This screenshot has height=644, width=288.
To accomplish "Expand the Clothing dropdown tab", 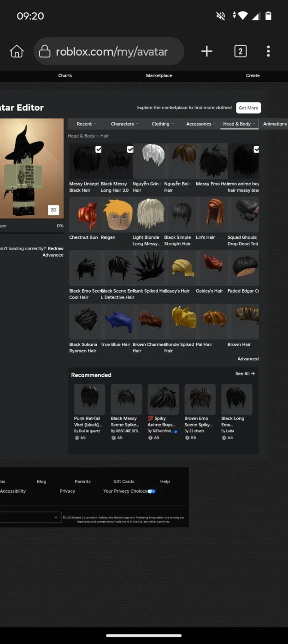I will coord(163,124).
